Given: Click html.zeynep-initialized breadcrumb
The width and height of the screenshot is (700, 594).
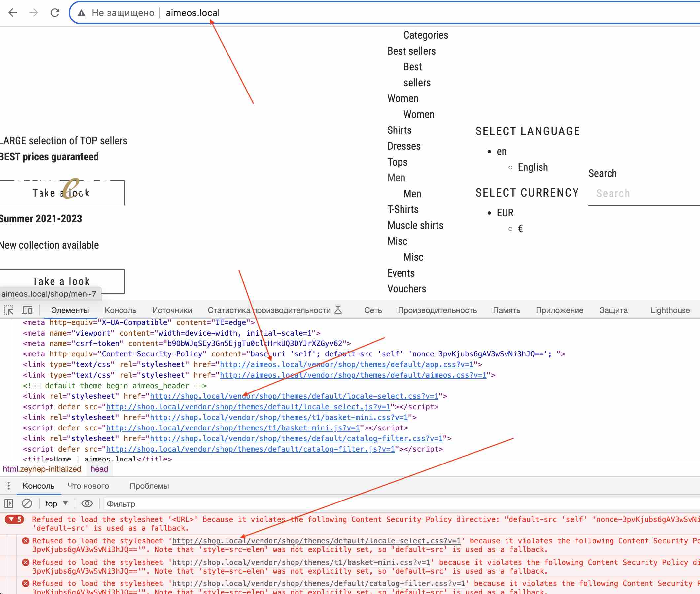Looking at the screenshot, I should click(42, 469).
